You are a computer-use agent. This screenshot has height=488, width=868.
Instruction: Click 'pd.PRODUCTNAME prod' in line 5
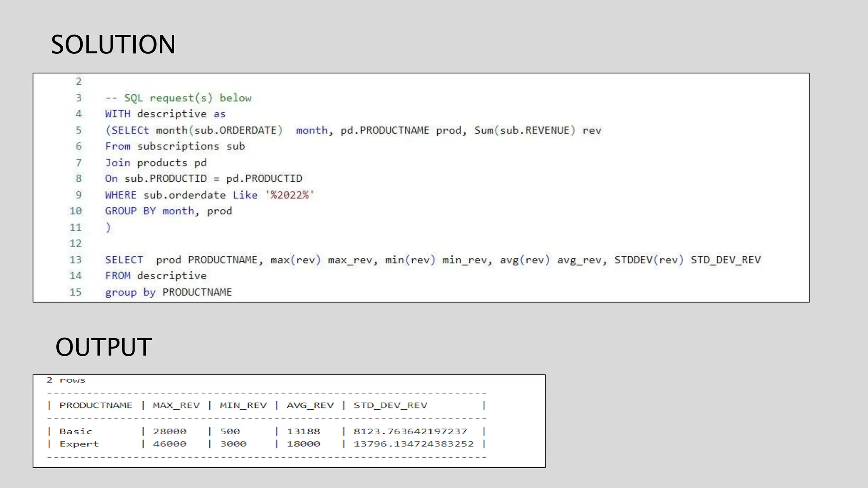pyautogui.click(x=401, y=130)
